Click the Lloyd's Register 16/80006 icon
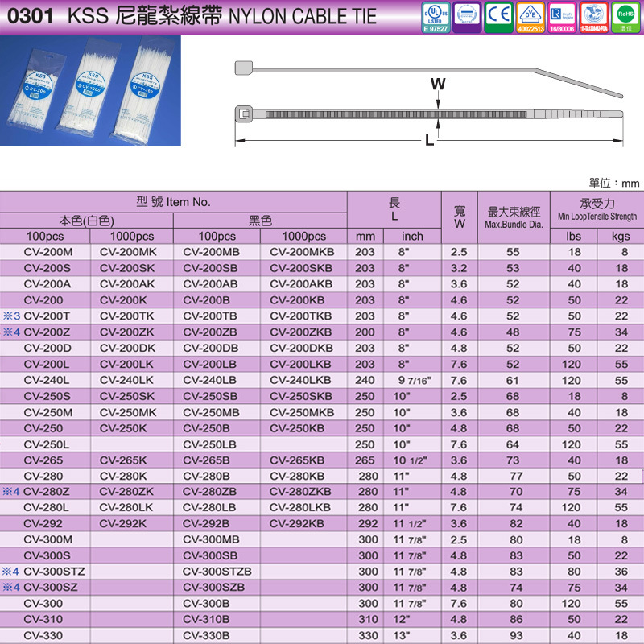The image size is (644, 644). tap(562, 17)
